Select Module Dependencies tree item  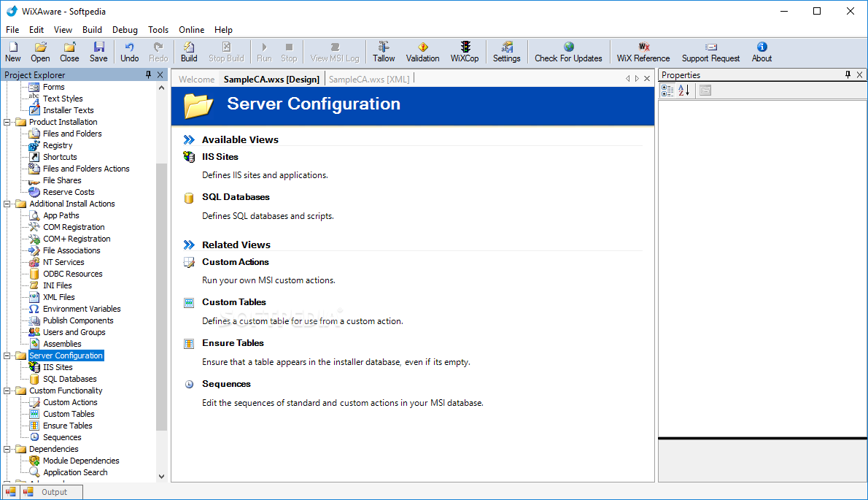81,460
